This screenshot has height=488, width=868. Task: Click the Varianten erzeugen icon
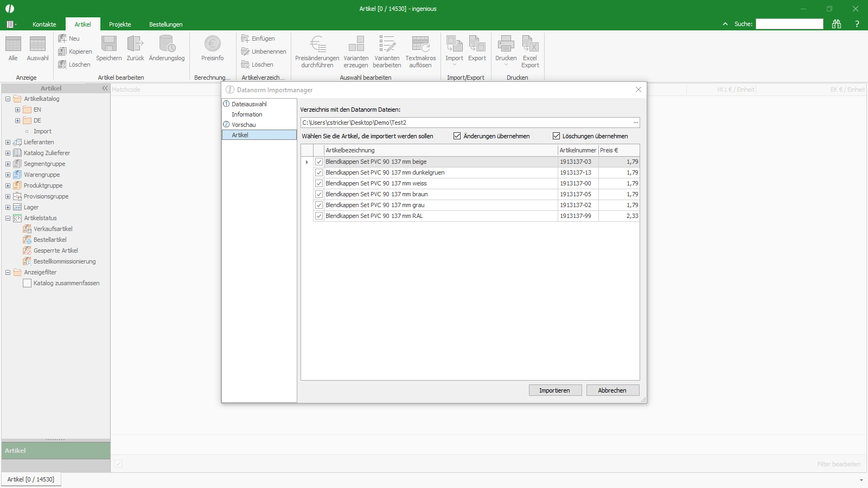click(356, 50)
